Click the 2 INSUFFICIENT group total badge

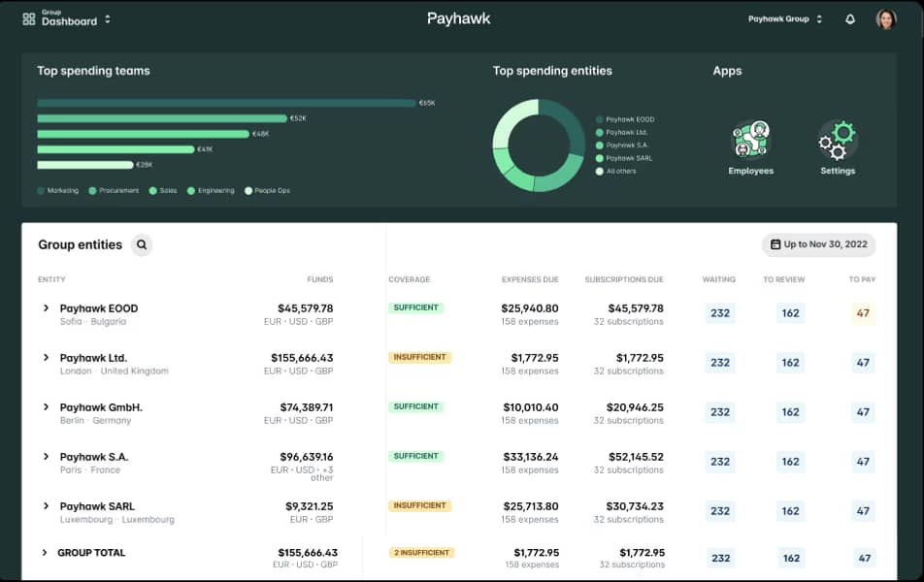422,553
